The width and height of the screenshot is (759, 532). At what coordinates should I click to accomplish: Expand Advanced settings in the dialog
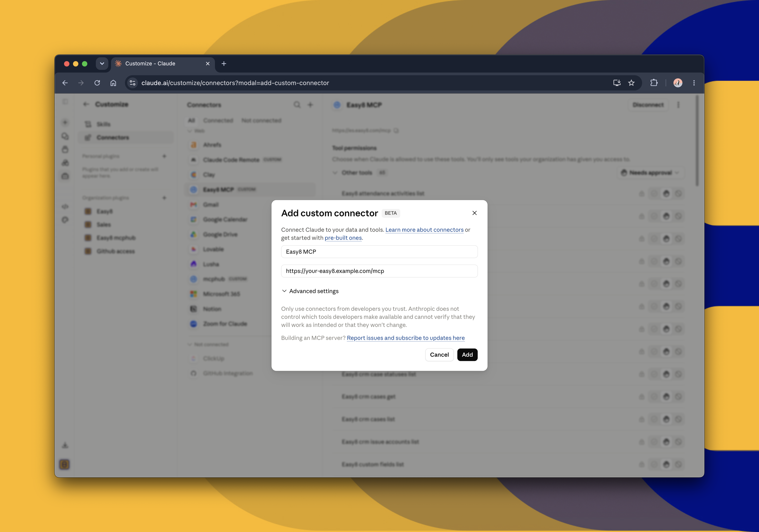[x=310, y=291]
